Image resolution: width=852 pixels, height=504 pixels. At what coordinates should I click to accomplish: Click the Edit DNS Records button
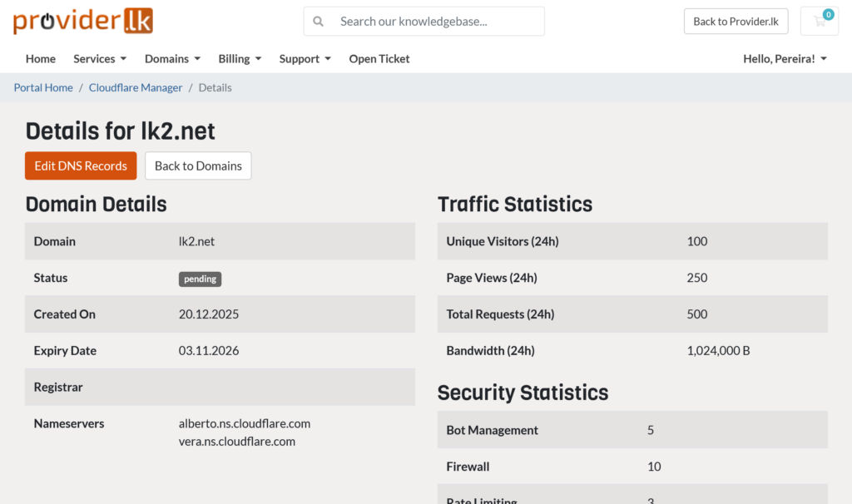(80, 166)
